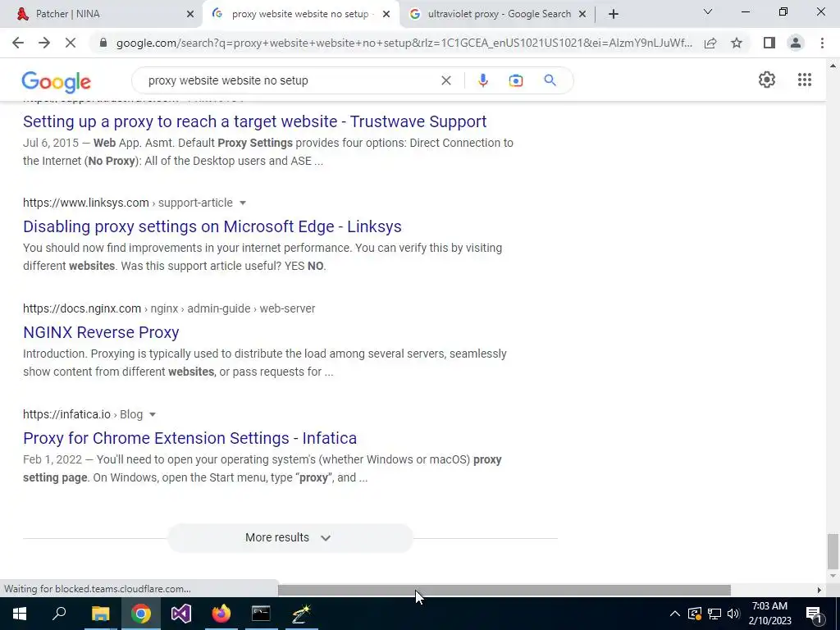Screen dimensions: 840x630
Task: Open the Chrome three-dot menu
Action: pyautogui.click(x=822, y=43)
